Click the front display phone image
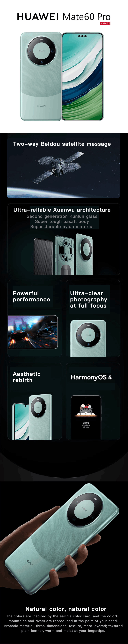128x644 pixels. pos(82,76)
